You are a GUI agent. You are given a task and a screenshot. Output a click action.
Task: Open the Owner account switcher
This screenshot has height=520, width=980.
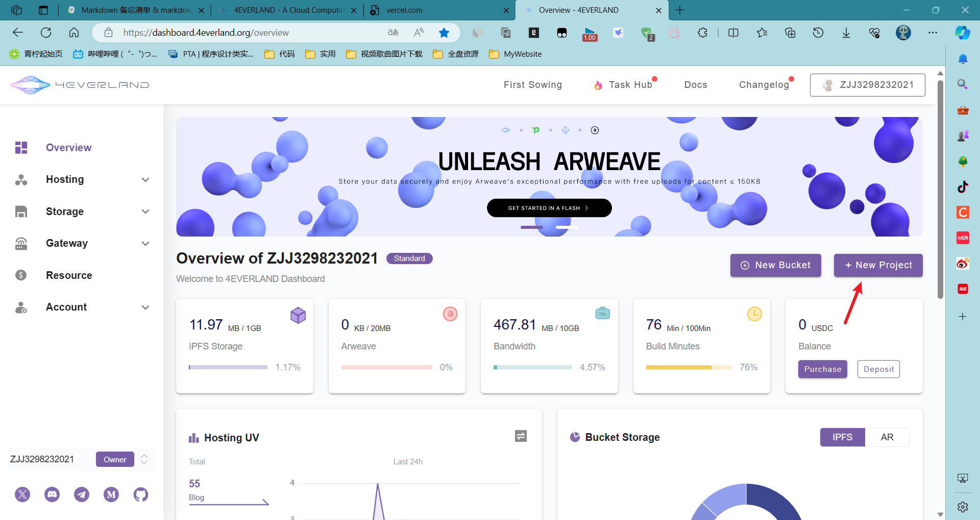(x=144, y=459)
